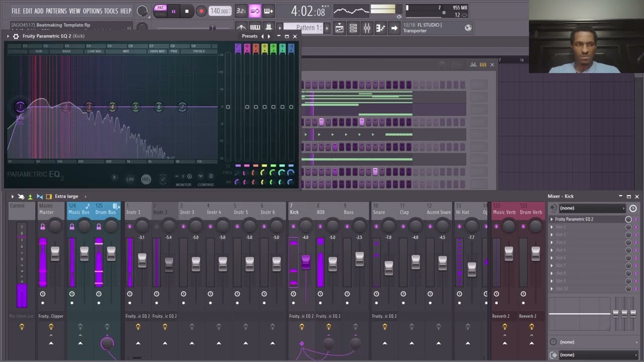Click the Kick track volume fader
Screen dimensions: 644x362
pyautogui.click(x=306, y=262)
